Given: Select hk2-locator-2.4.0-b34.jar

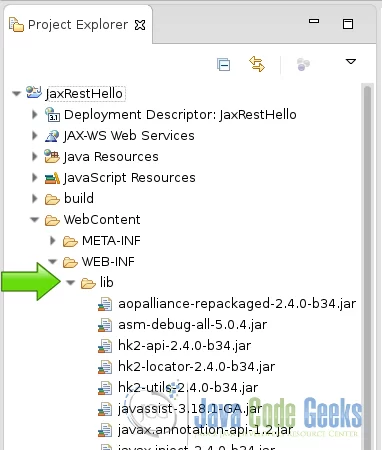Looking at the screenshot, I should (x=196, y=367).
